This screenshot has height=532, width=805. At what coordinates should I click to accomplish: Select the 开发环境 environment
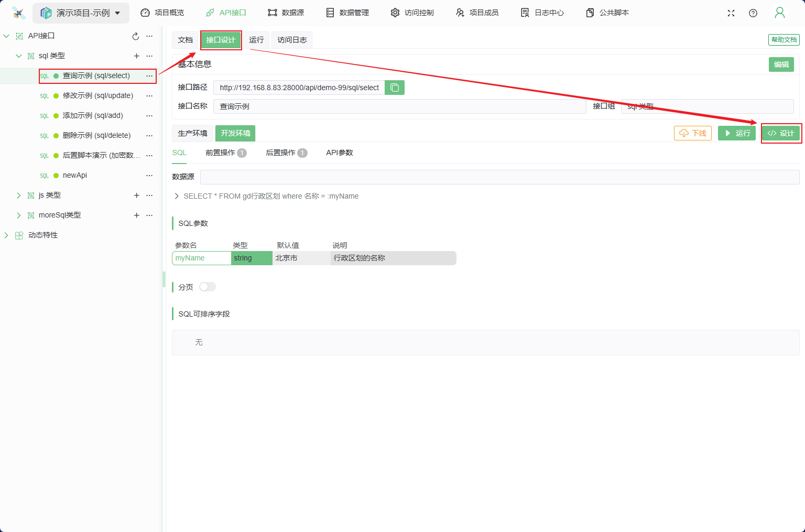pyautogui.click(x=235, y=133)
